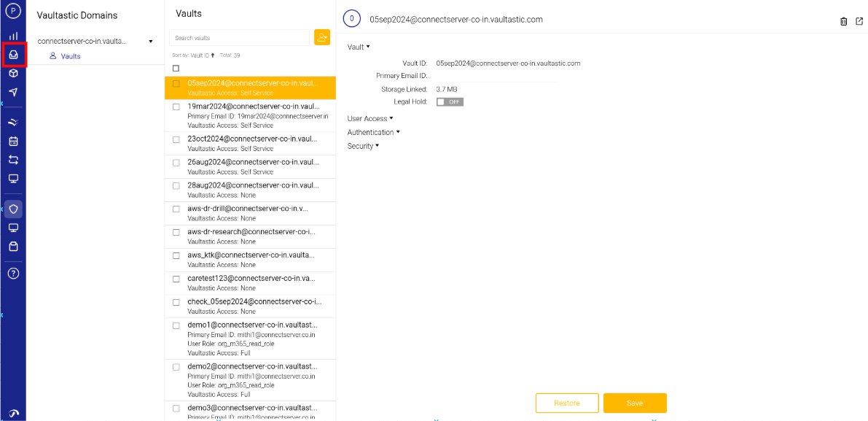Toggle the Legal Hold switch

(450, 102)
